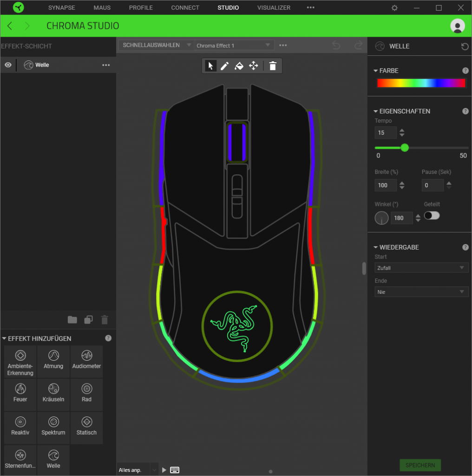Select the paint bucket fill tool

click(x=239, y=66)
